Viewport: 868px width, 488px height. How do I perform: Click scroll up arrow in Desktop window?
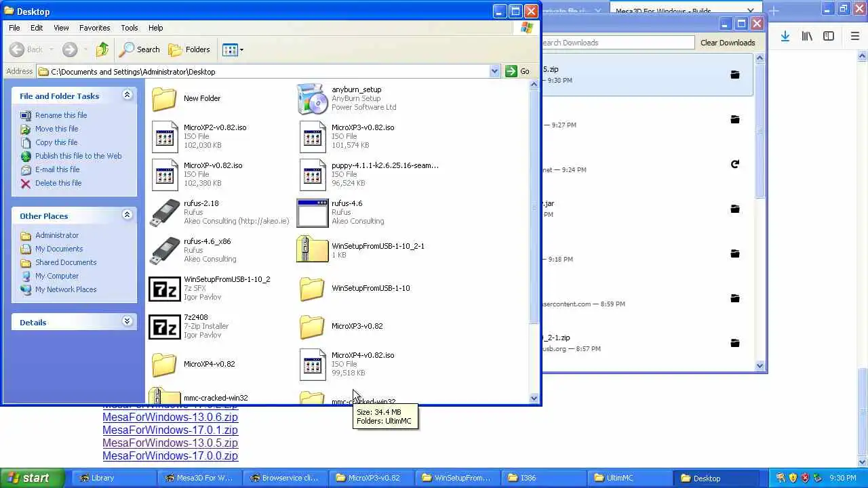534,85
